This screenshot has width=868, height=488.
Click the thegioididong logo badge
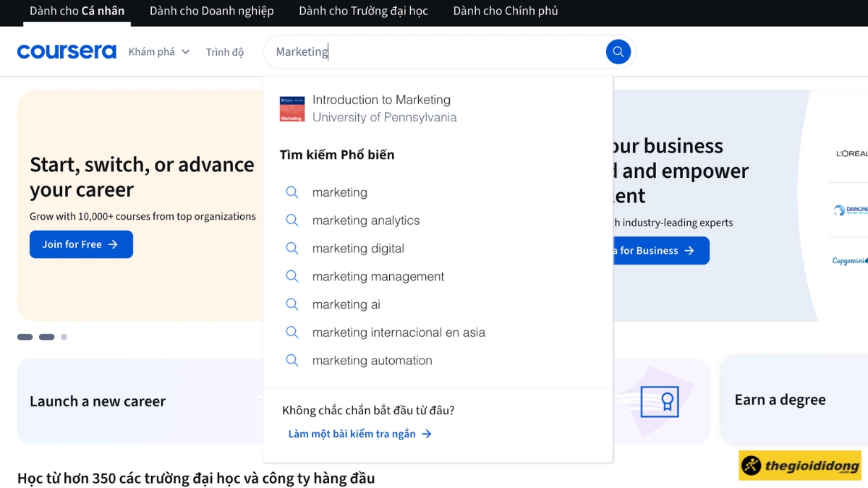click(799, 466)
